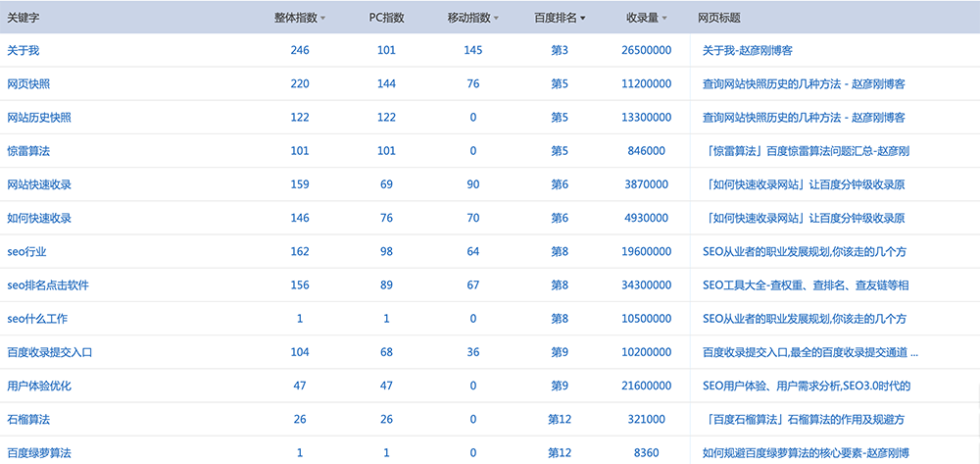Click the PC指数 column header
This screenshot has width=980, height=464.
click(x=386, y=18)
